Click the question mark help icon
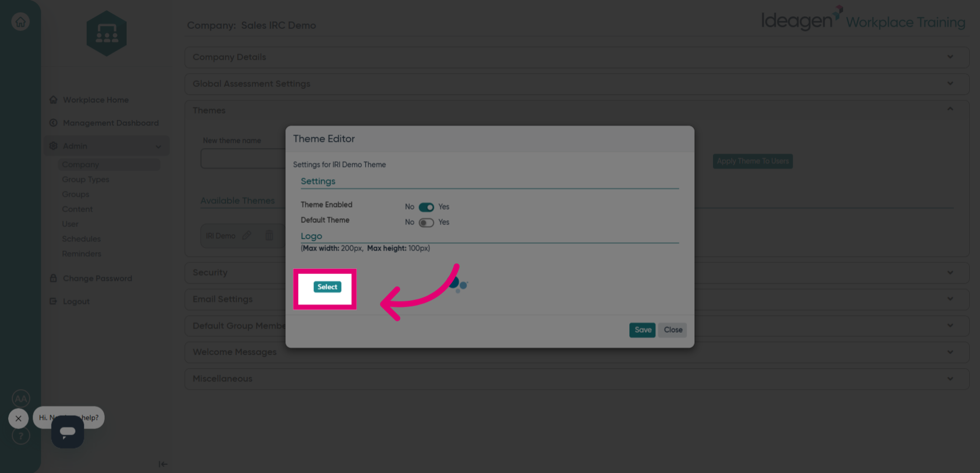The width and height of the screenshot is (980, 473). point(21,436)
